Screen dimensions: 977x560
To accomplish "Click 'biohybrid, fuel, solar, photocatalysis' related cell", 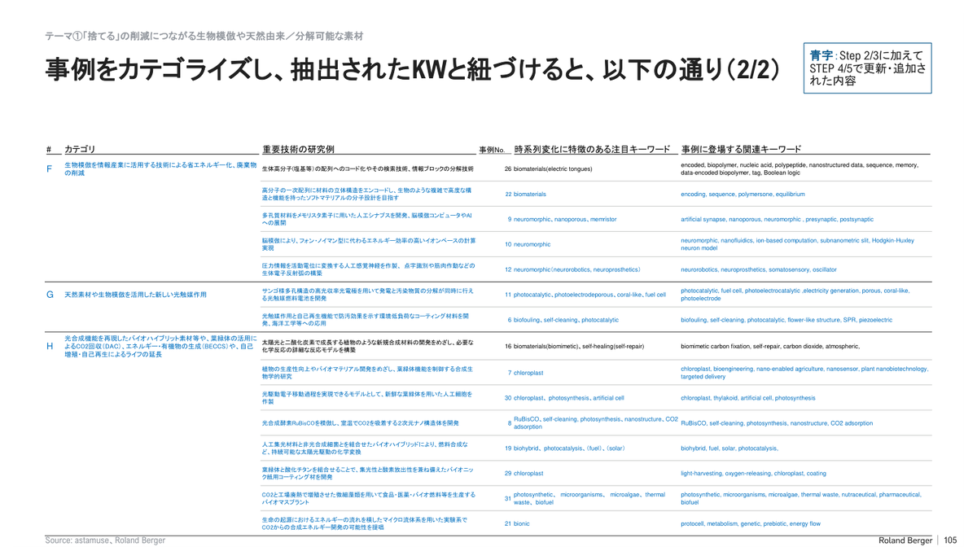I will (729, 448).
